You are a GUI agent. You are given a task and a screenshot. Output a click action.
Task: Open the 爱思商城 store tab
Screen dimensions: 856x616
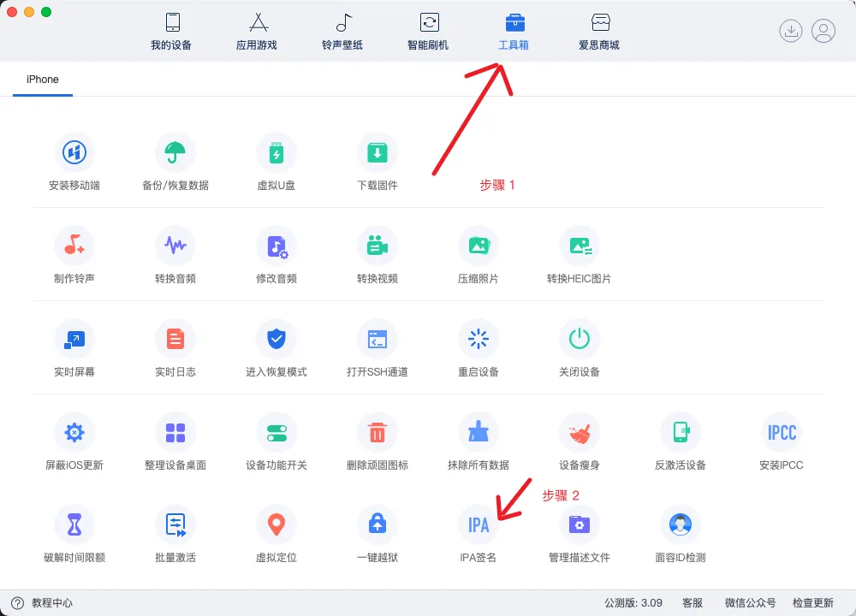(x=599, y=32)
